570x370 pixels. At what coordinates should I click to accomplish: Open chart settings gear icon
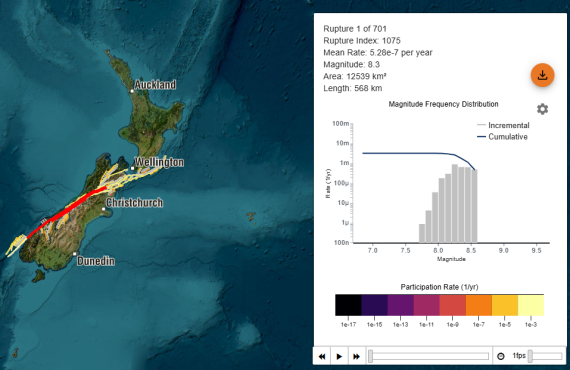point(542,109)
